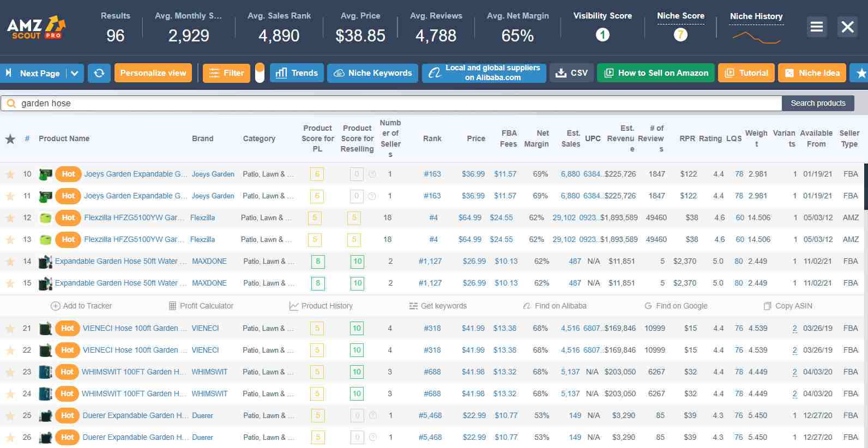Mark the Duerer row 26 as favorite

[x=10, y=438]
